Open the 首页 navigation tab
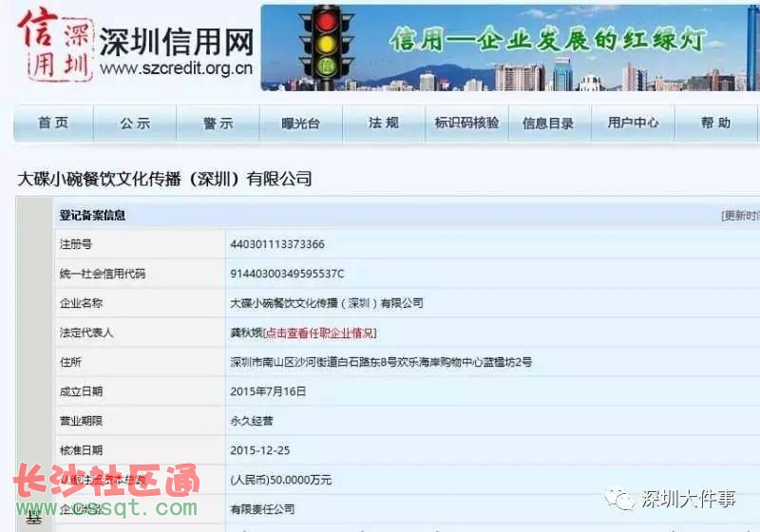 (53, 123)
